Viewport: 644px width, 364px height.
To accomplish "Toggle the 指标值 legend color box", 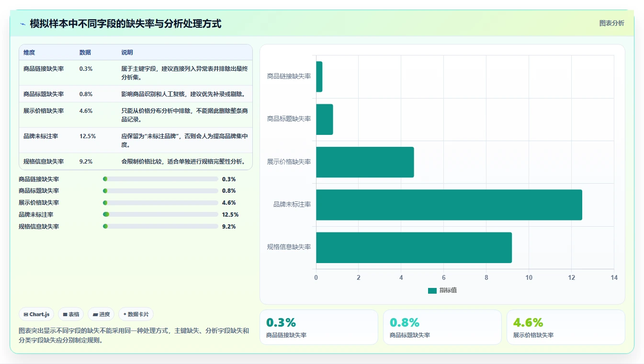I will [432, 290].
